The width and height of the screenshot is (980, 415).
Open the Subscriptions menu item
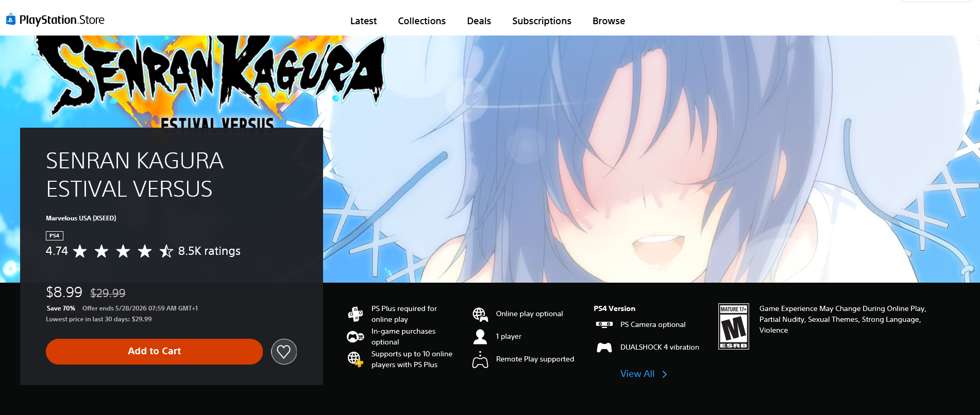tap(542, 21)
